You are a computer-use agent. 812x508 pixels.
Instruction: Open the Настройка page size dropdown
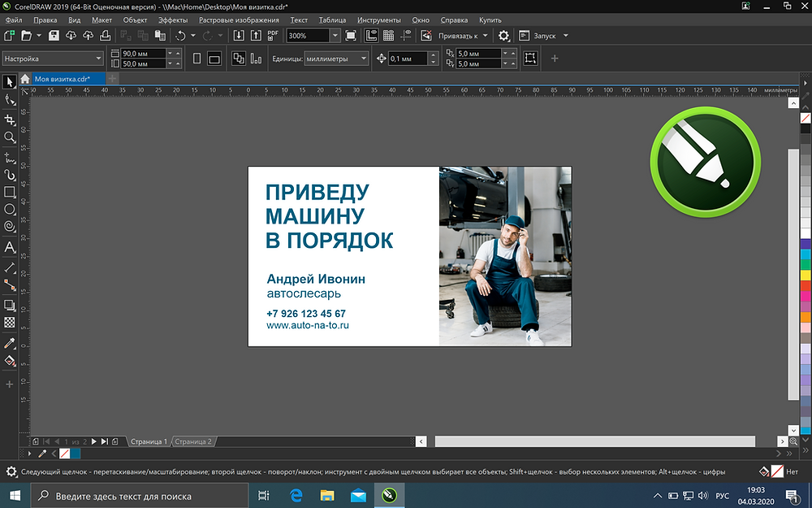tap(98, 59)
